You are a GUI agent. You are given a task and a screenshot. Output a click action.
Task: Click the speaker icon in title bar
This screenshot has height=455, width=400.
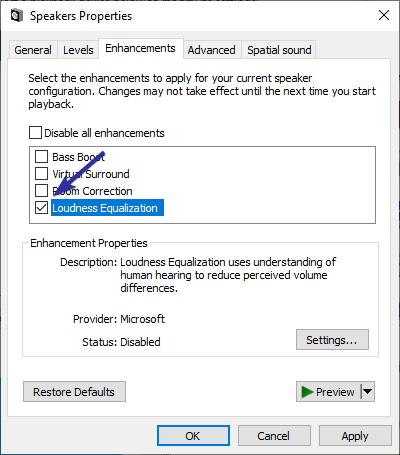click(17, 16)
